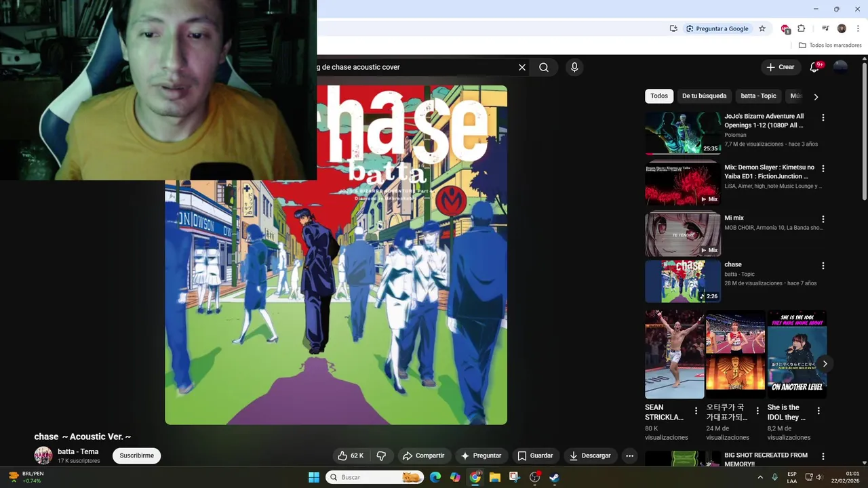Image resolution: width=868 pixels, height=488 pixels.
Task: Open the YouTube notifications bell
Action: click(815, 67)
